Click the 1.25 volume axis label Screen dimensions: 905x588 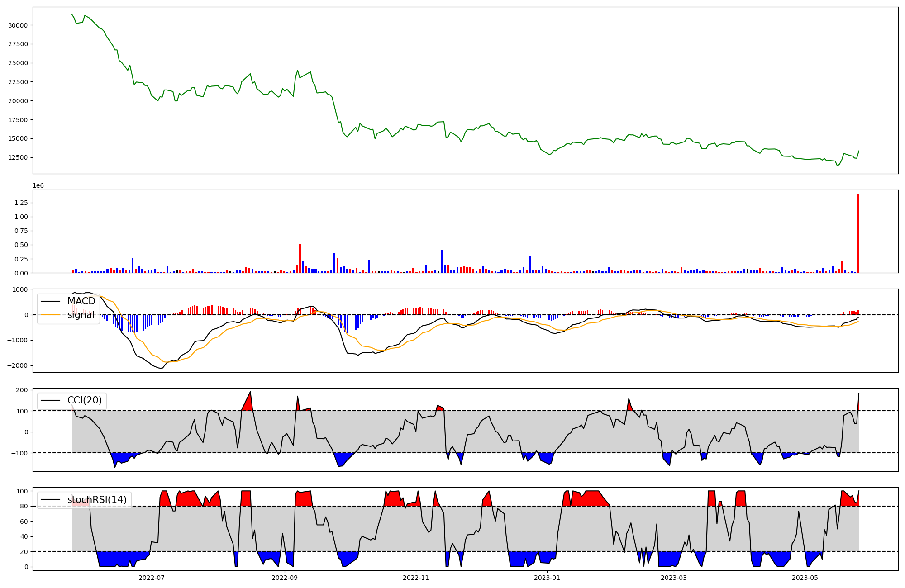pos(21,203)
